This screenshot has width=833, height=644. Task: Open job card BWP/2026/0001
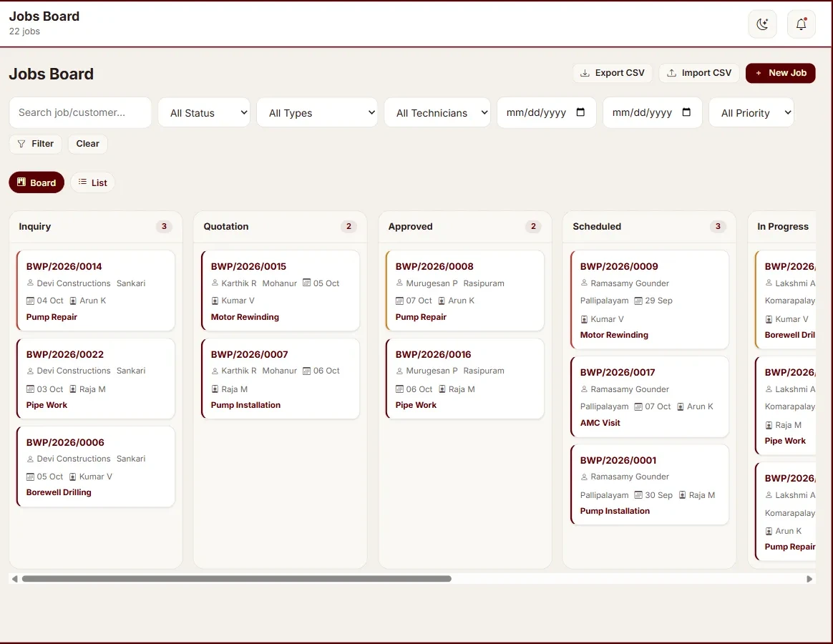(649, 484)
